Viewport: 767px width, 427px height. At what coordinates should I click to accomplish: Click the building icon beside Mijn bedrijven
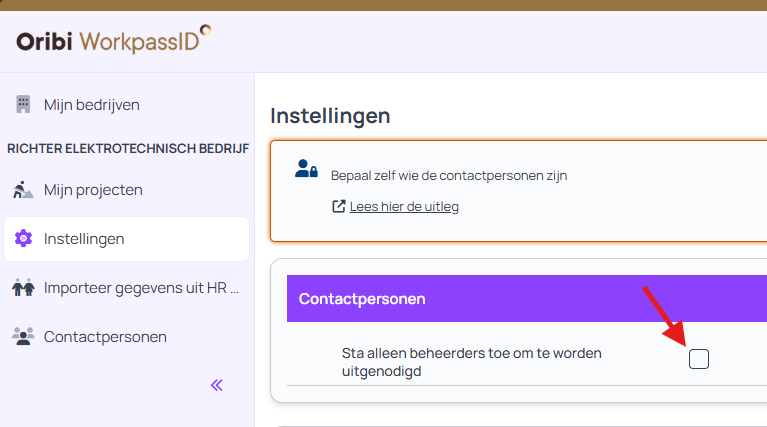coord(23,104)
